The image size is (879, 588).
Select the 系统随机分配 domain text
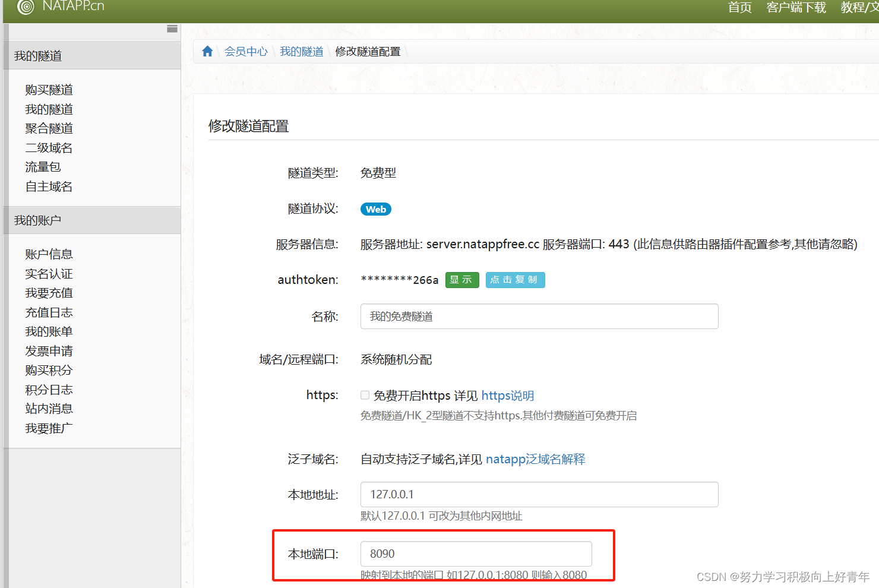(396, 359)
